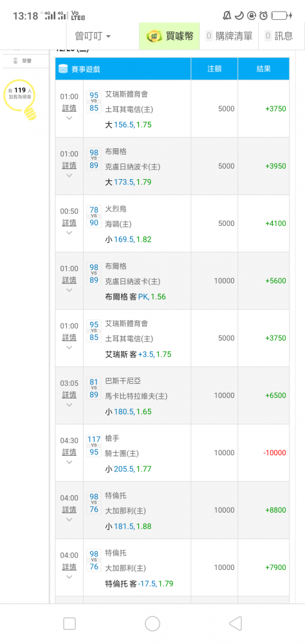
Task: Open 詳情 link for 槍手 game
Action: 69,452
